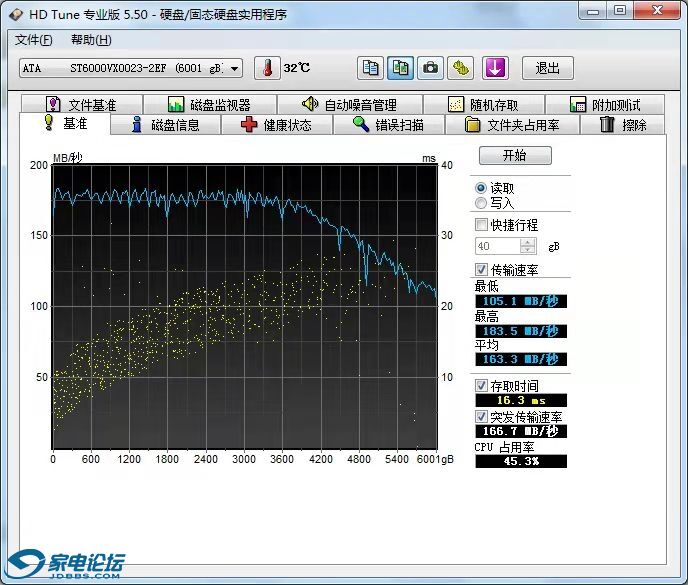Click the HD Tune title bar app icon
Viewport: 688px width, 585px height.
point(16,14)
